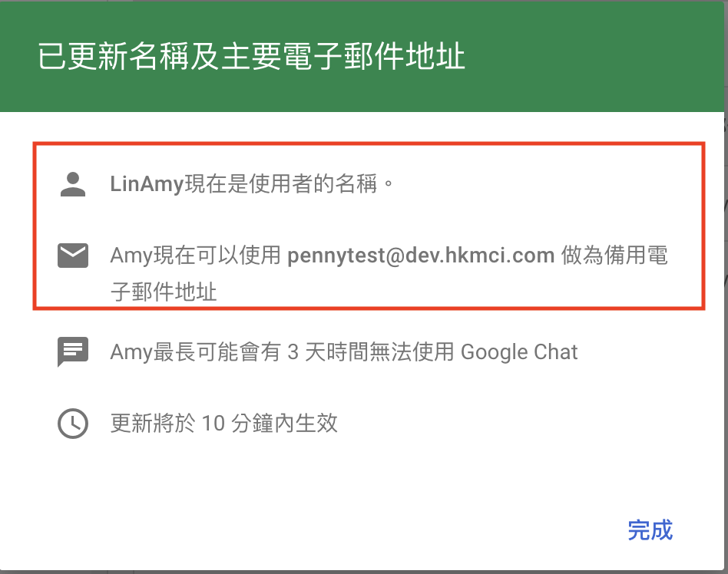Click the 現在是使用者的名稱 sentence

coord(281,183)
